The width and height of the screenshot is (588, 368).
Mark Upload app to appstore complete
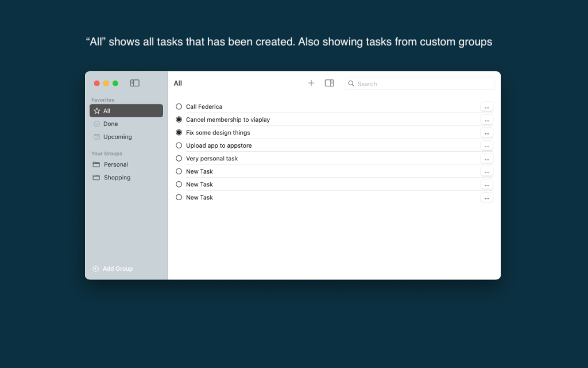pyautogui.click(x=179, y=145)
